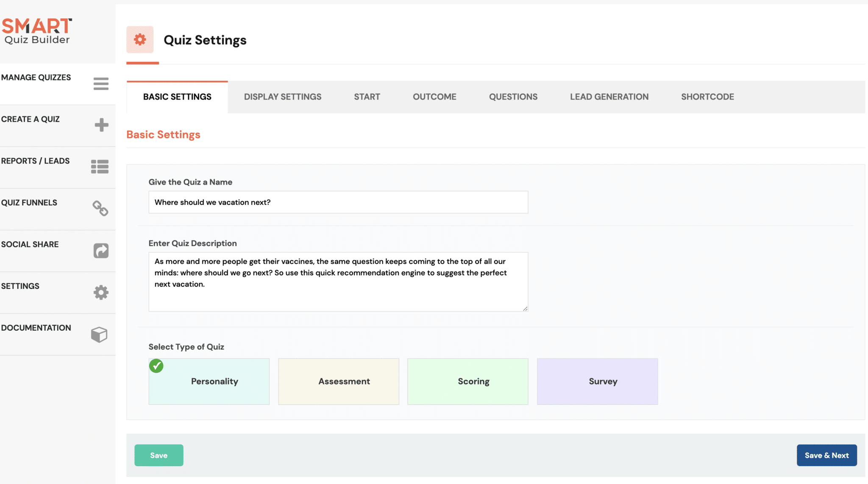Switch to the Lead Generation tab

pos(609,97)
